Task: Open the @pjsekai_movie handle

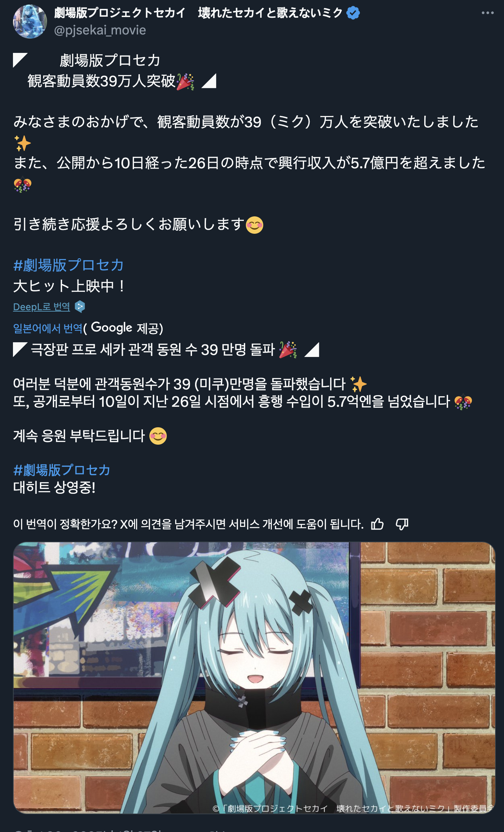Action: [x=100, y=30]
